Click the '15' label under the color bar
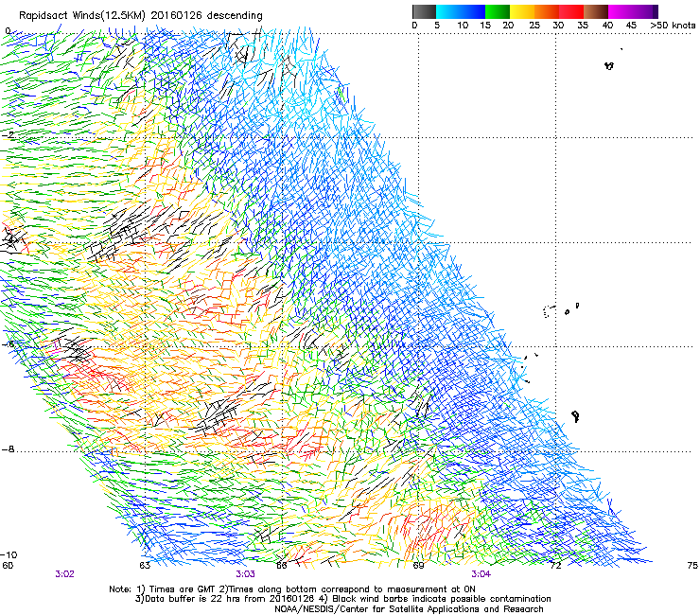This screenshot has height=615, width=700. point(485,26)
